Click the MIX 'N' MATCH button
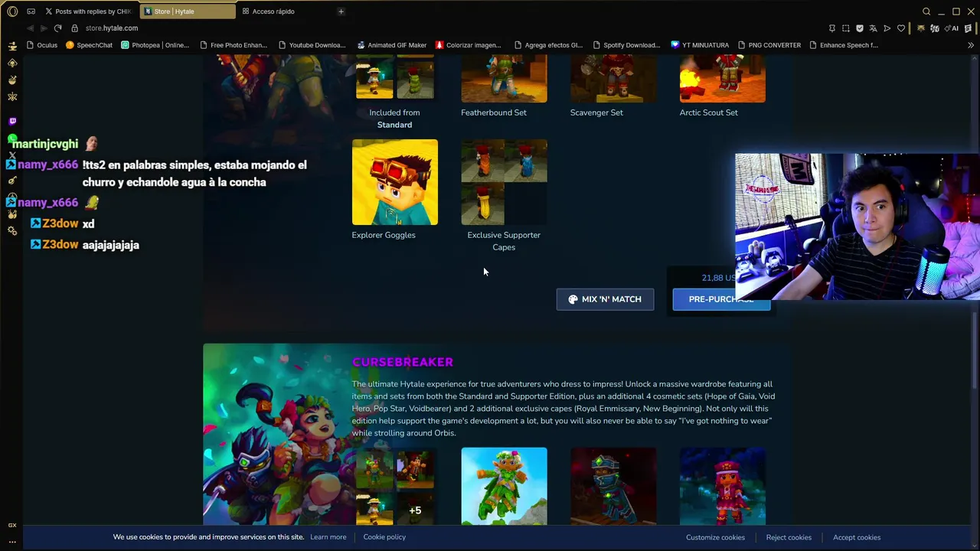Screen dimensions: 980x551 click(605, 299)
